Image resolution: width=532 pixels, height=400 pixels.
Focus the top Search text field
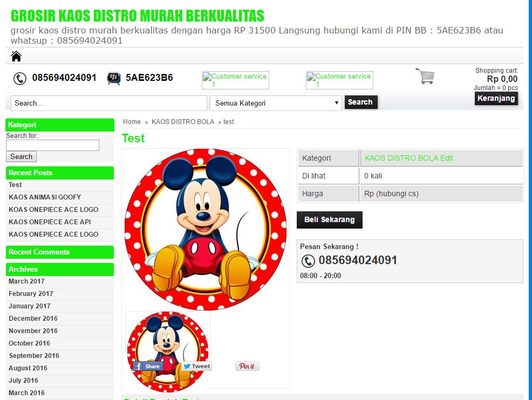point(108,103)
